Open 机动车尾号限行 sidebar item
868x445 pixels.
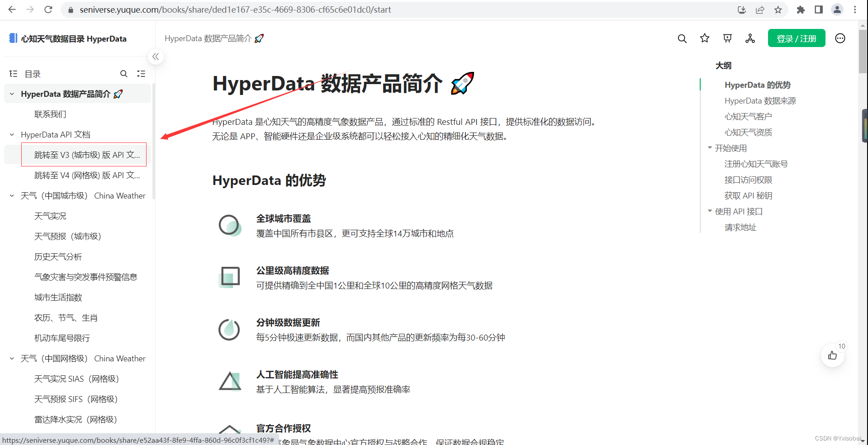pyautogui.click(x=62, y=338)
